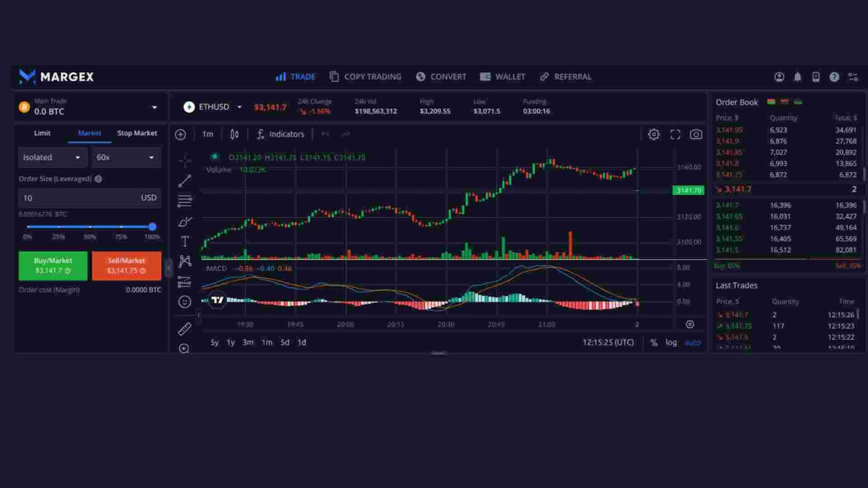
Task: Set chart range to 3m
Action: coord(248,343)
